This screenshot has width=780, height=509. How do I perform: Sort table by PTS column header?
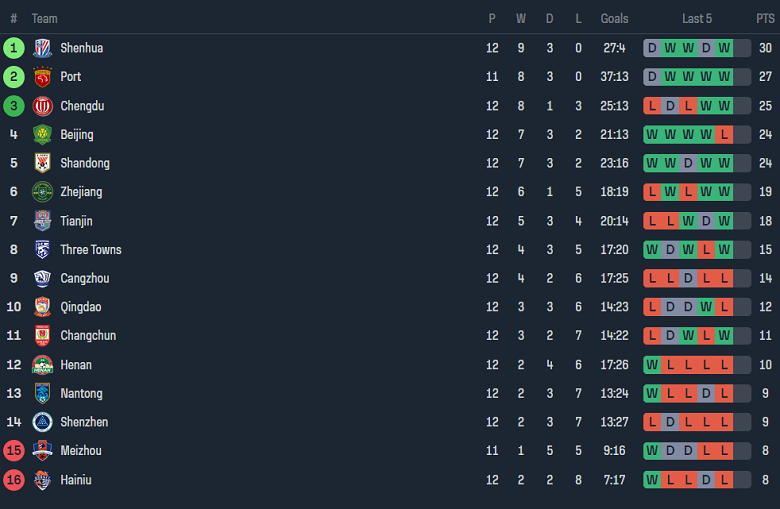tap(765, 18)
